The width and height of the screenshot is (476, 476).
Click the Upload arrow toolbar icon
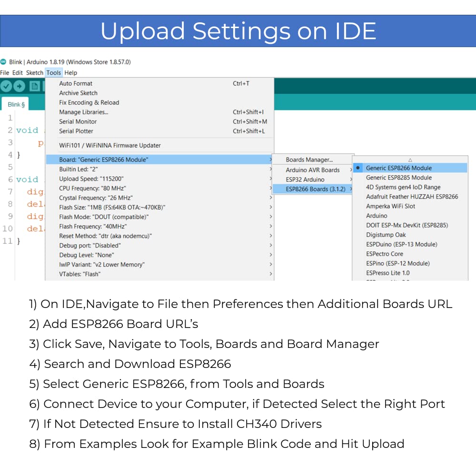pos(19,86)
